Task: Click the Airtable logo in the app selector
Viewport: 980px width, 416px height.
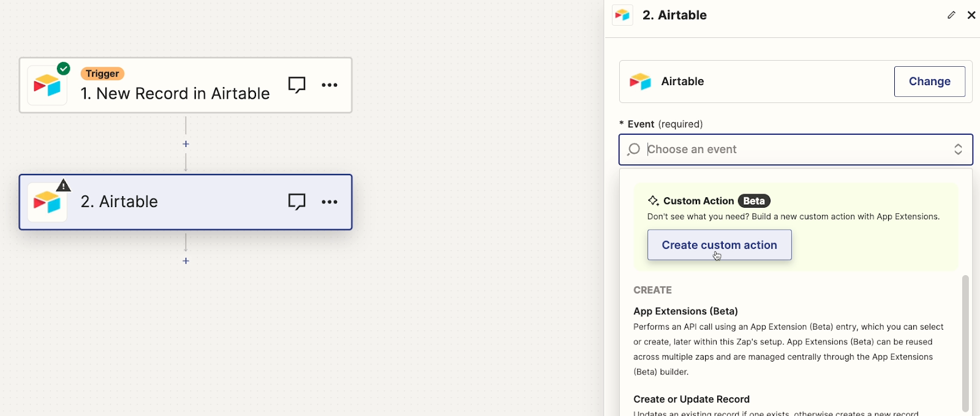Action: [x=641, y=81]
